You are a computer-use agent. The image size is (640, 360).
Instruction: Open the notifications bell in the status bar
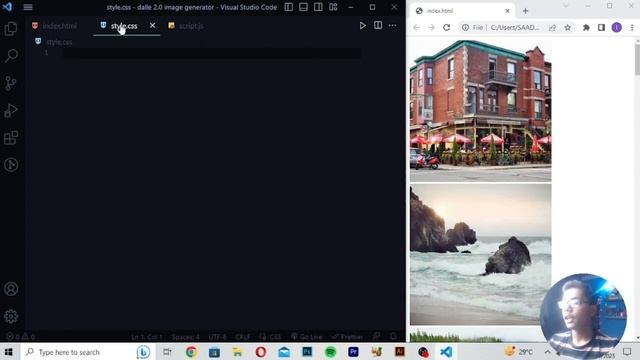(393, 337)
